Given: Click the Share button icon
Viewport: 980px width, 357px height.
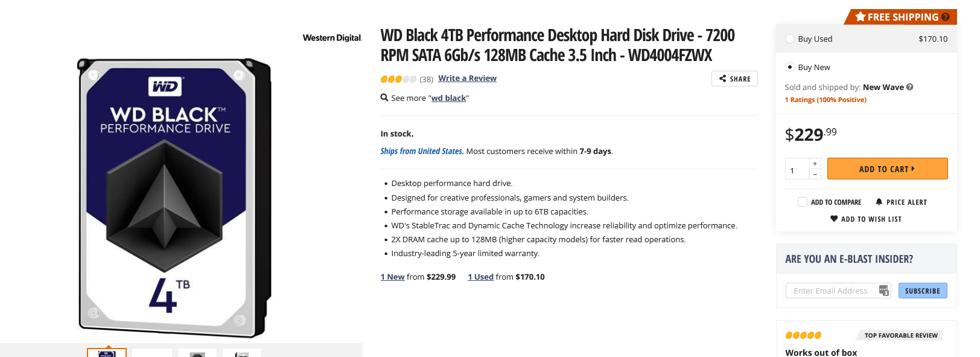Looking at the screenshot, I should click(722, 79).
